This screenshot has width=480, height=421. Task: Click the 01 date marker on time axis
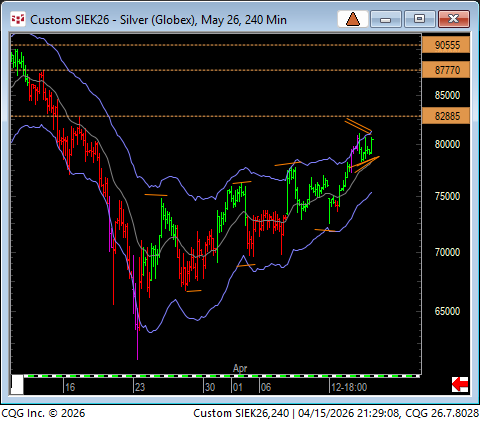pyautogui.click(x=237, y=387)
